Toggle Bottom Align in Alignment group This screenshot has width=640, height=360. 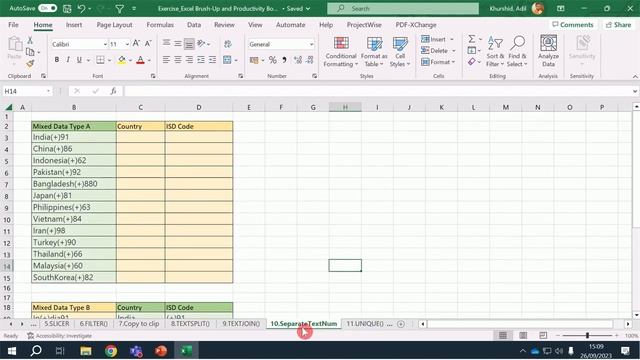(x=189, y=43)
